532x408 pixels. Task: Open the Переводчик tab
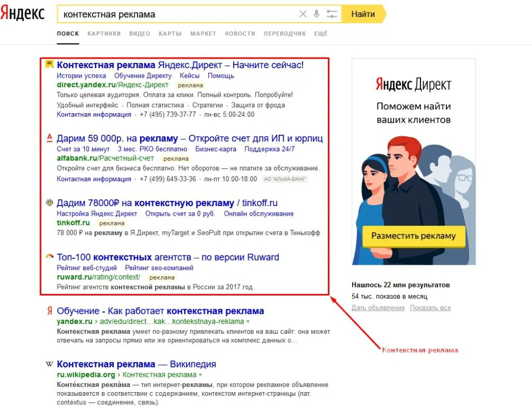(285, 34)
